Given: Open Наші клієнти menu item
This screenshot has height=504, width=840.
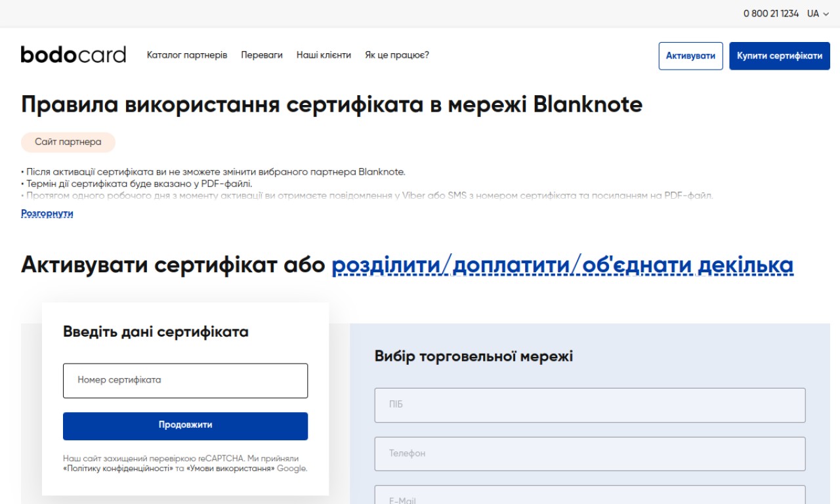Looking at the screenshot, I should [x=324, y=55].
